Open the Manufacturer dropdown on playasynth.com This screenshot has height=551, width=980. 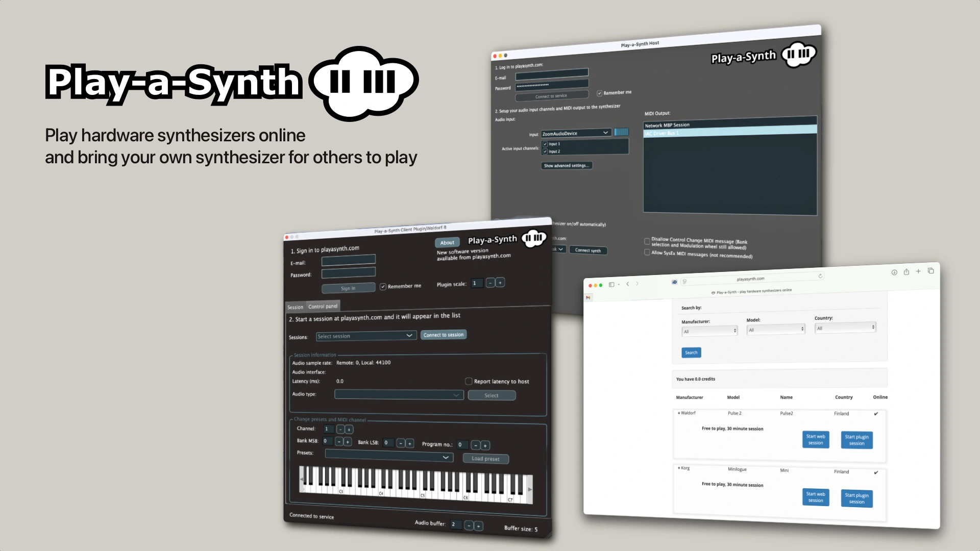click(x=709, y=331)
